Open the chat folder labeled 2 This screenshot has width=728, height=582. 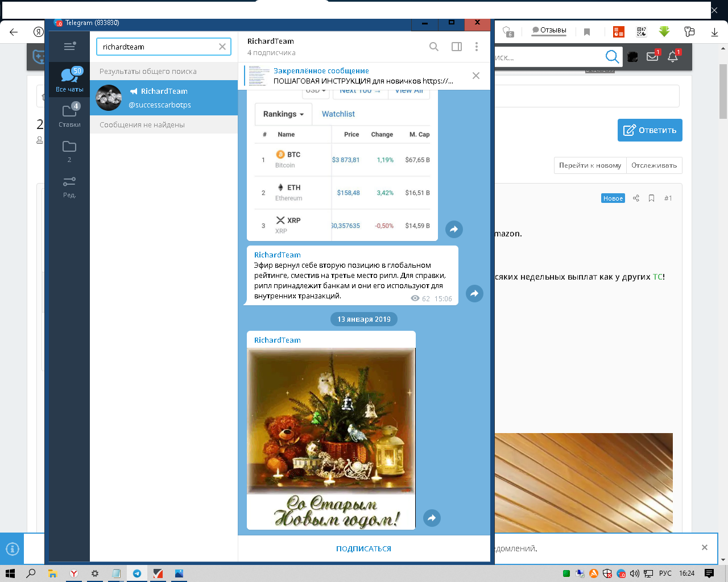[x=69, y=151]
